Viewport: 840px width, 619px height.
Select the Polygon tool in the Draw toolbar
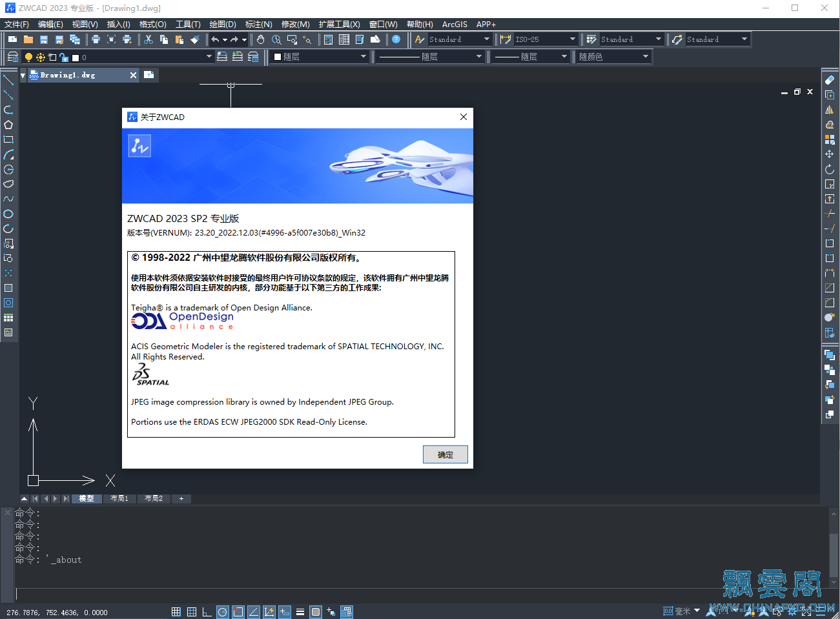pos(8,125)
